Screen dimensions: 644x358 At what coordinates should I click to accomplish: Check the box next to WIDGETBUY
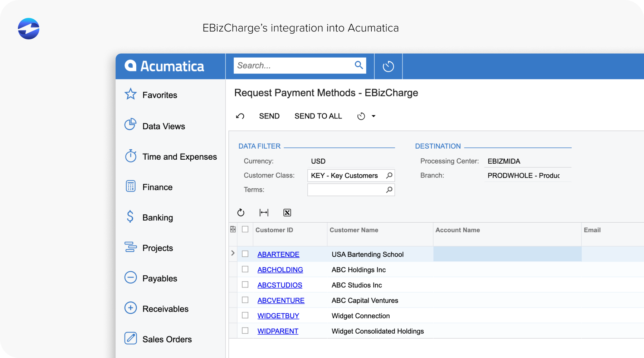[245, 315]
